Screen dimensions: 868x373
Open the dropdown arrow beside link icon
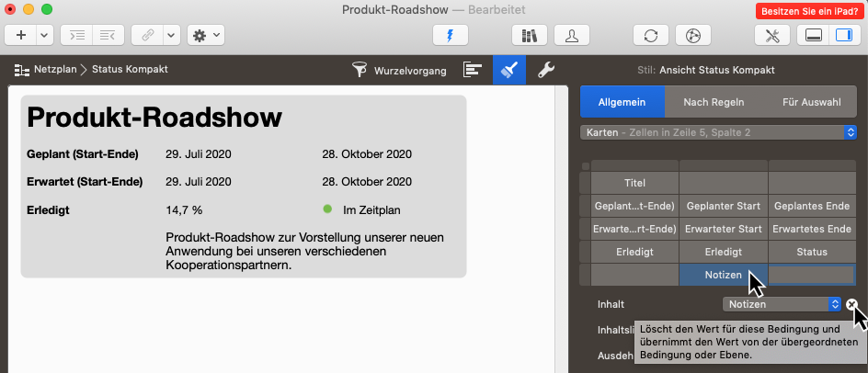tap(171, 36)
